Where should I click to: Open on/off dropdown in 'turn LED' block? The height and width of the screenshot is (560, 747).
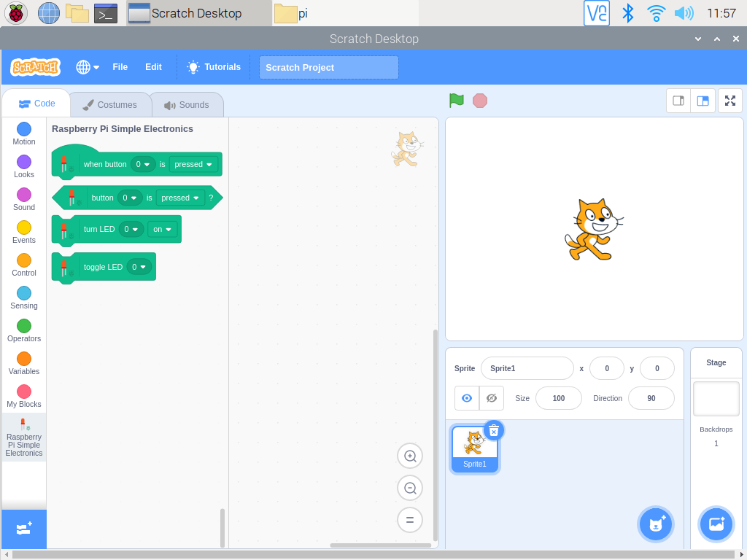[x=163, y=229]
